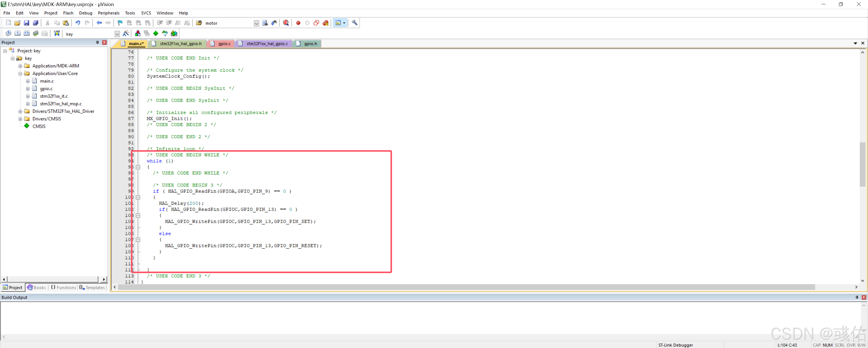Open Options for Target magic wand
The width and height of the screenshot is (868, 348).
click(x=126, y=33)
